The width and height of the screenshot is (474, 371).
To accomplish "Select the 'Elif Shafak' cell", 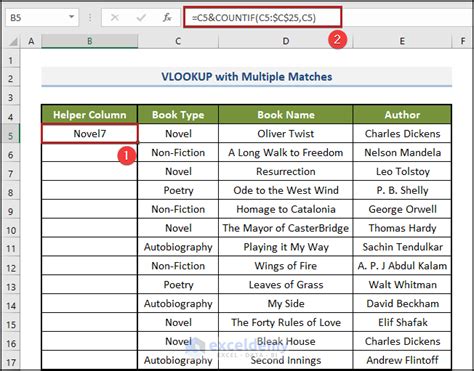I will click(x=402, y=322).
